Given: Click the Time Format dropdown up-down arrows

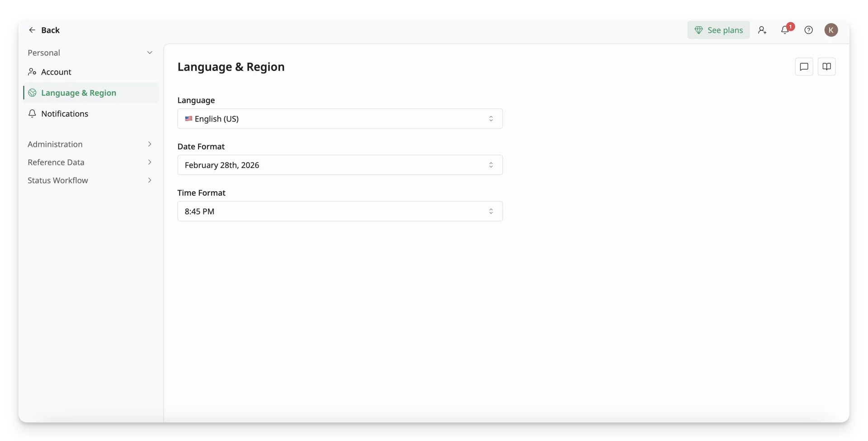Looking at the screenshot, I should [491, 211].
